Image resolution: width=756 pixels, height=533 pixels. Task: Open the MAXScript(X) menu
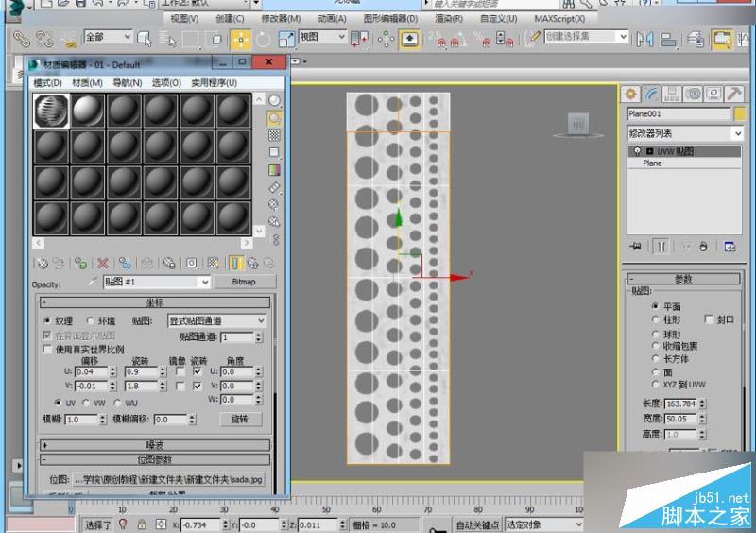pyautogui.click(x=559, y=18)
